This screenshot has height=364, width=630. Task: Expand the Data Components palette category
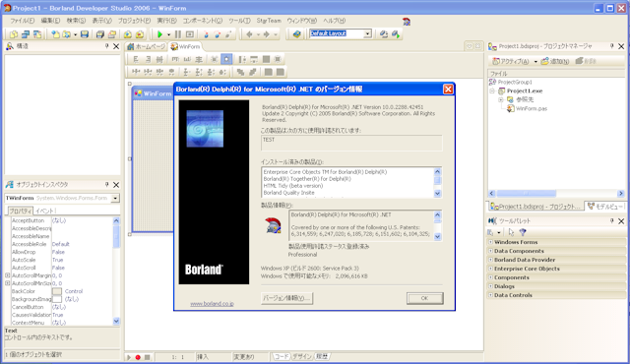(490, 251)
